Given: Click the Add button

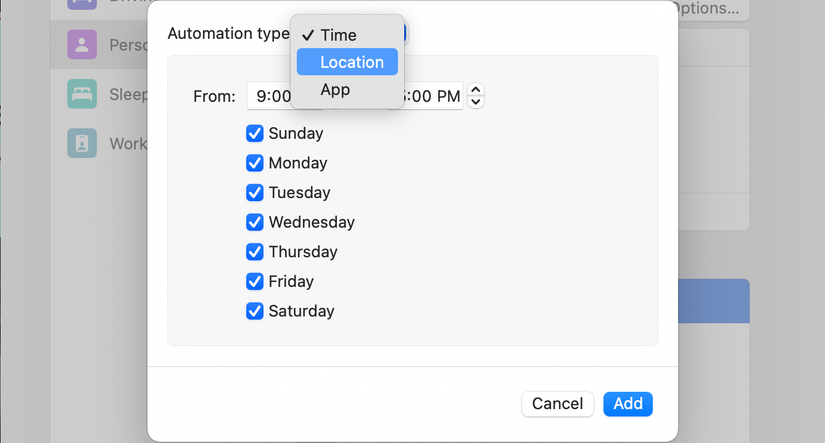Looking at the screenshot, I should click(x=628, y=404).
